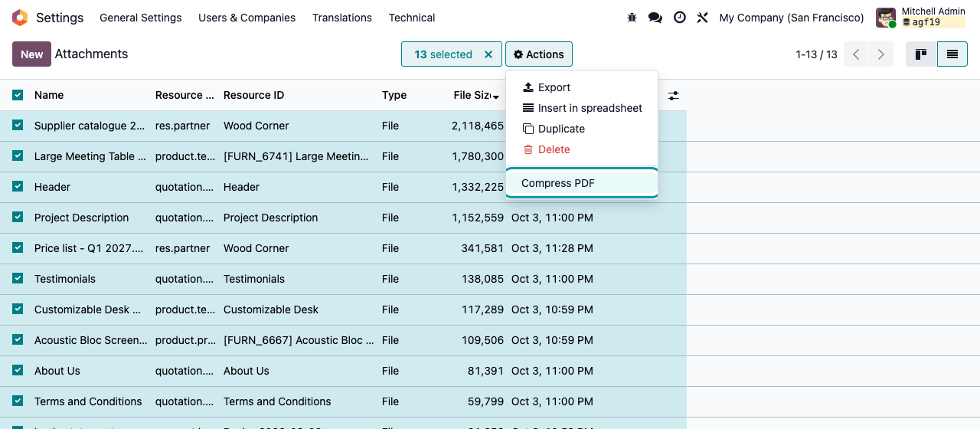Open the conversations chat icon

[x=655, y=18]
